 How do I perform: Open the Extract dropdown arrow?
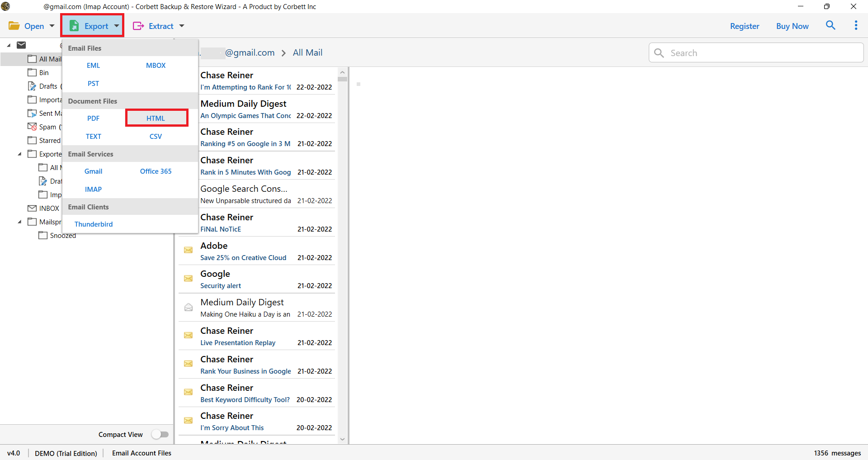click(182, 26)
